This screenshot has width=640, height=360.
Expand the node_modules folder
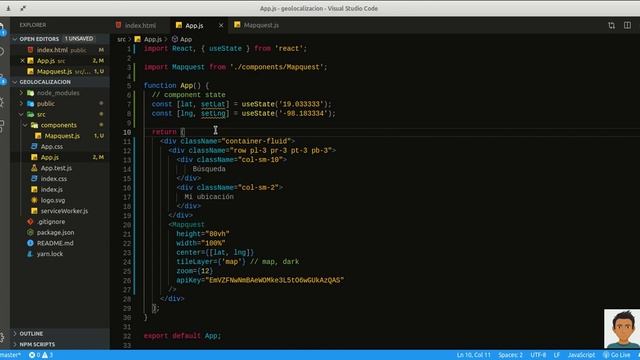[21, 93]
